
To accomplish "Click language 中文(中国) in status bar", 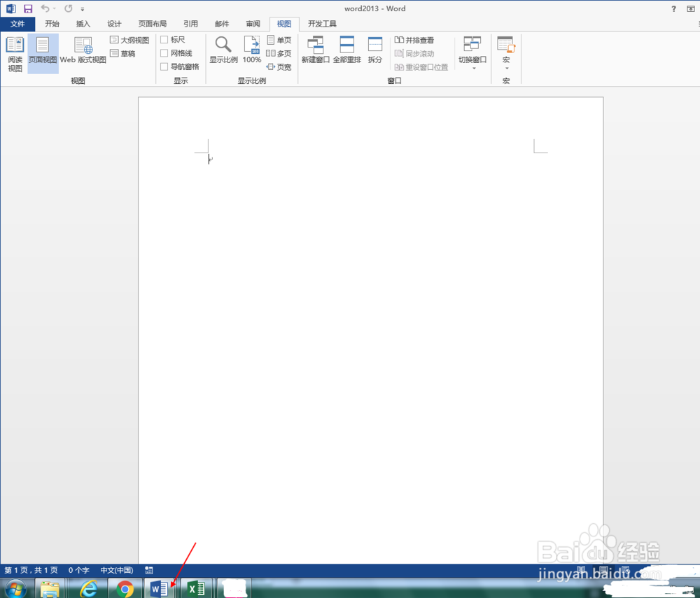I will click(116, 570).
